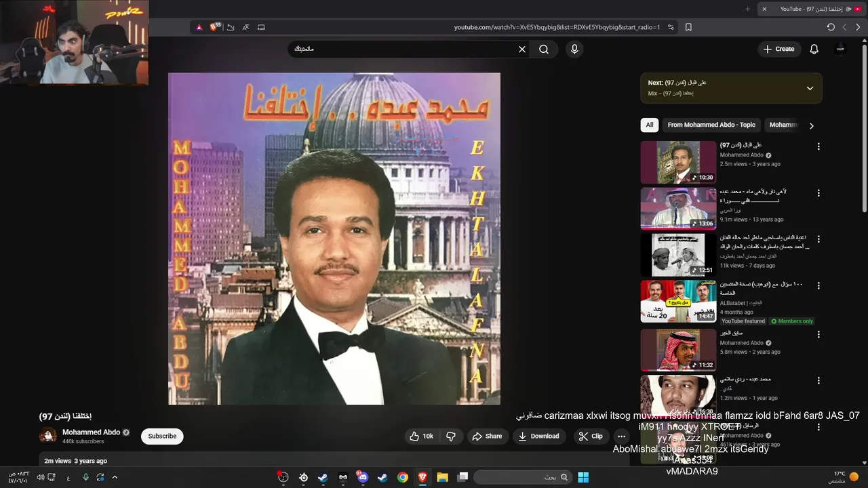This screenshot has width=868, height=488.
Task: Open options menu for the ALBatabet video
Action: [818, 285]
